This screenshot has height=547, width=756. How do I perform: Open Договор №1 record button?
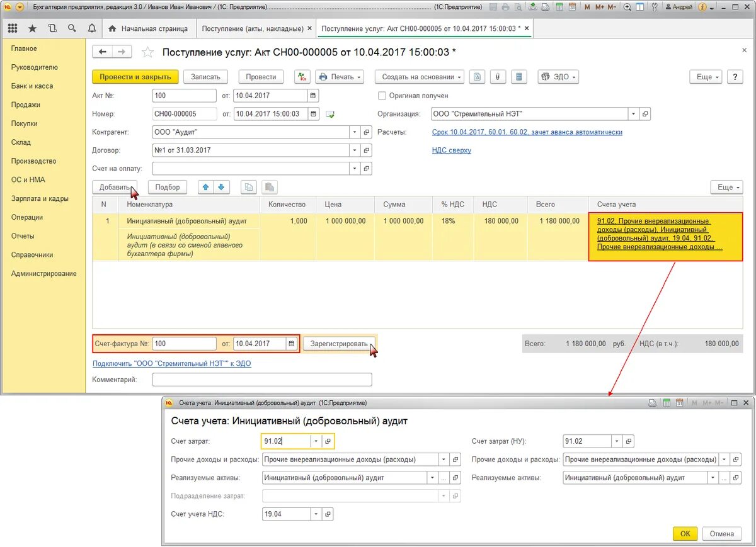pos(367,150)
